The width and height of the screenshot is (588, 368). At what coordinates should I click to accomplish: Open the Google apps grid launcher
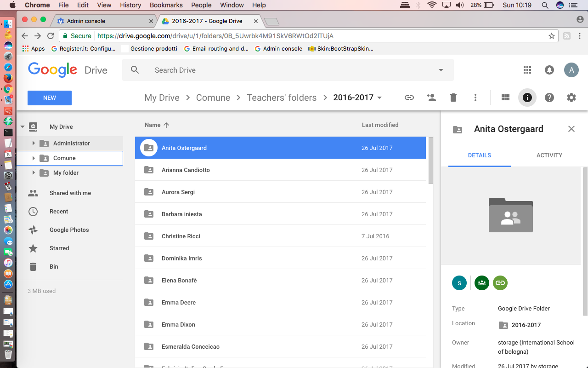[x=527, y=70]
